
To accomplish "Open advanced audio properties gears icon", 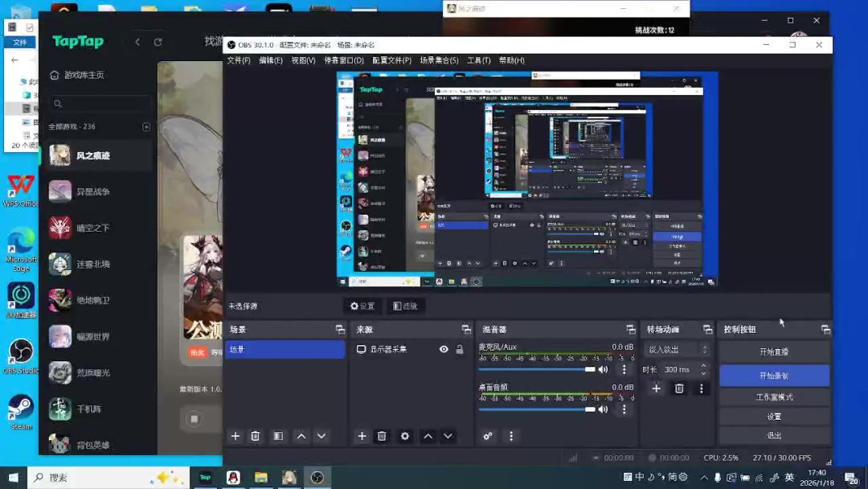I will (x=488, y=437).
